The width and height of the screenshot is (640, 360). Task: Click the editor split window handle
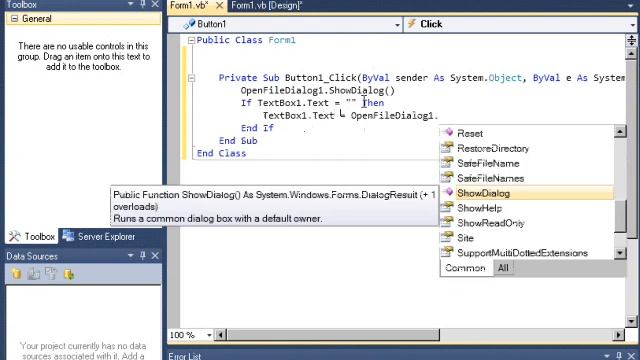[631, 40]
